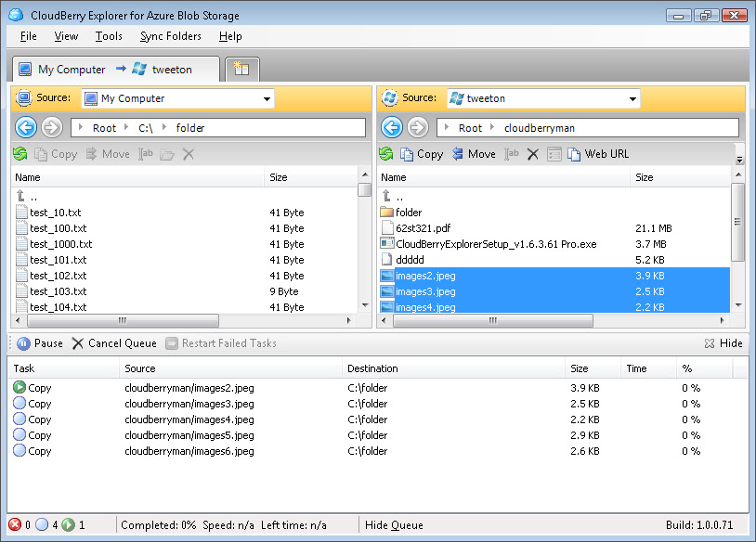Click the greyed Copy button in left pane
This screenshot has width=756, height=542.
coord(56,154)
